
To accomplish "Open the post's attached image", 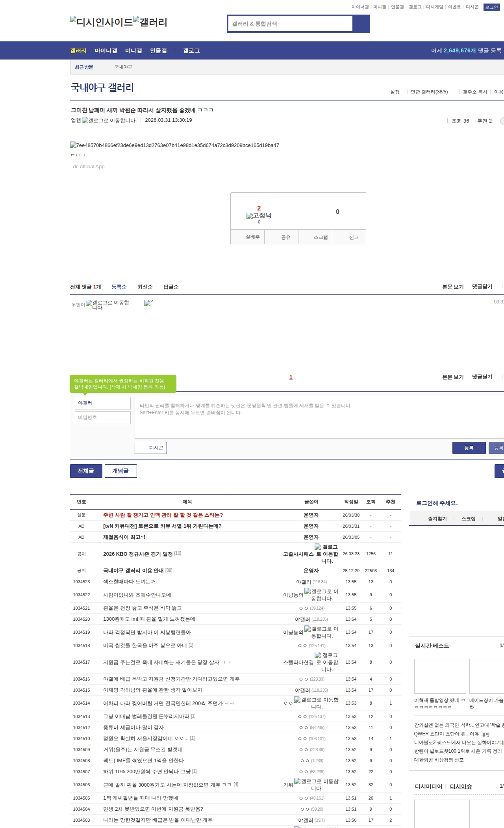I will (174, 145).
